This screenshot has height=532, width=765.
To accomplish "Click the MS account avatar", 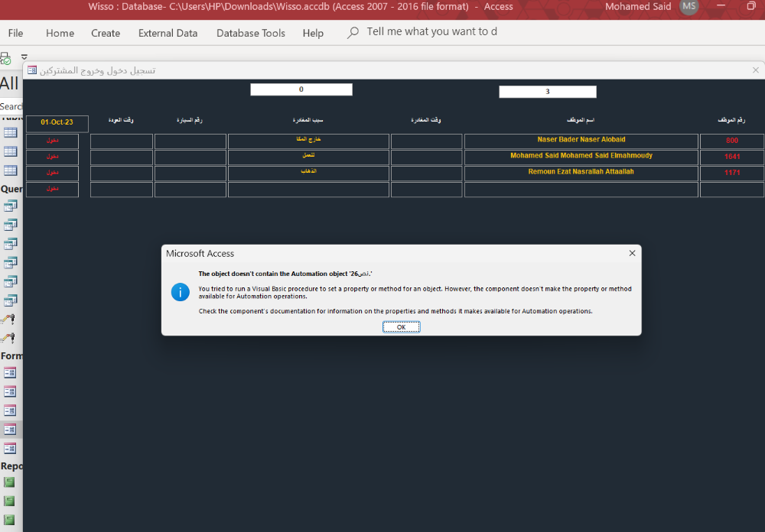I will [x=689, y=7].
